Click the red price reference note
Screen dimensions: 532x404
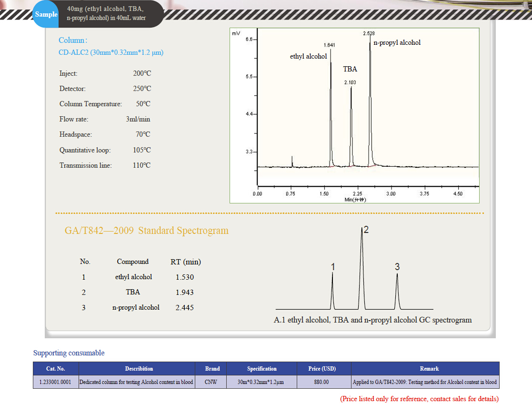419,399
